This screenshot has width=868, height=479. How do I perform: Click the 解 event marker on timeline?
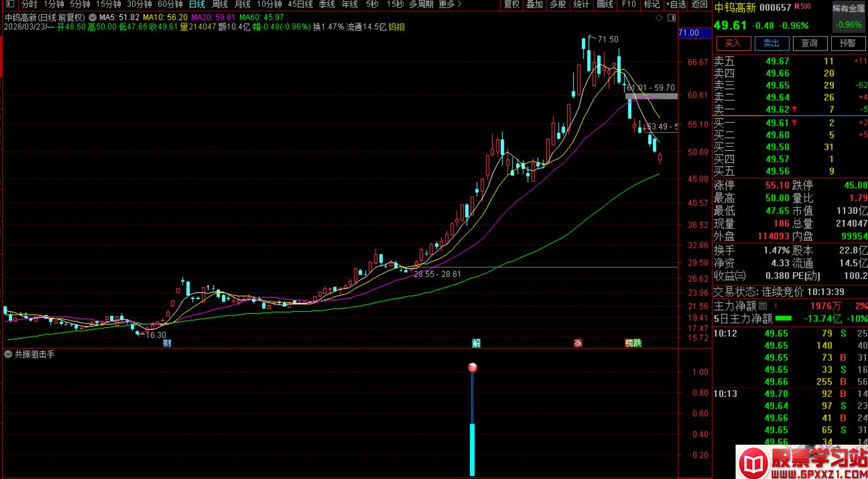[x=476, y=343]
